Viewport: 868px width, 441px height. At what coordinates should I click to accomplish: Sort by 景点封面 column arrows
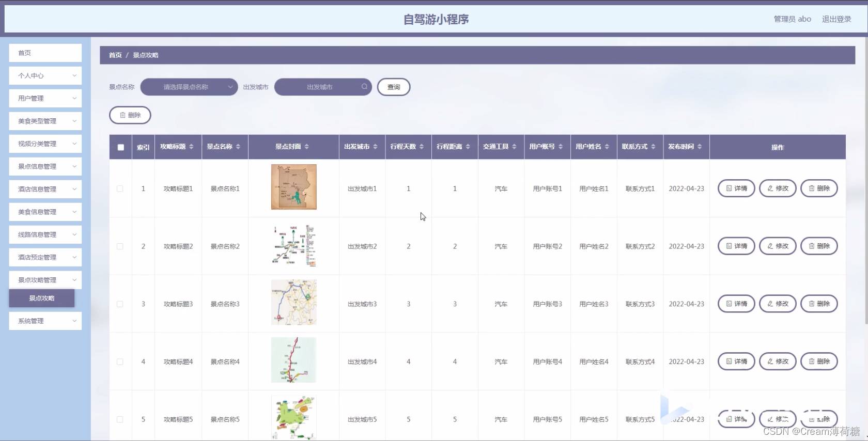click(x=306, y=147)
